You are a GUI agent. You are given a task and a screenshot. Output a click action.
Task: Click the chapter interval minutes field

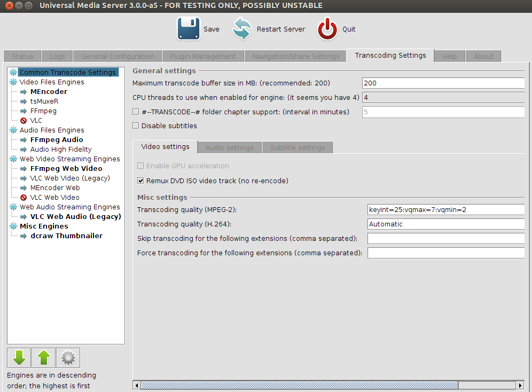point(443,112)
